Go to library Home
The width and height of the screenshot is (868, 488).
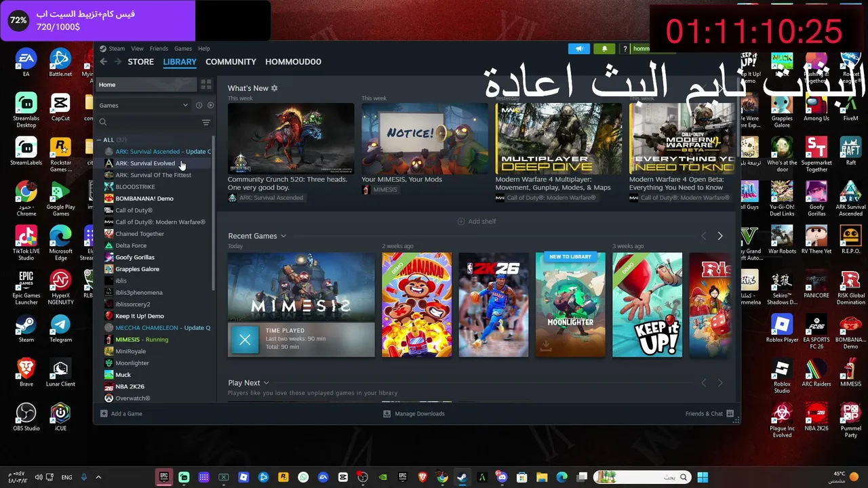pos(146,85)
